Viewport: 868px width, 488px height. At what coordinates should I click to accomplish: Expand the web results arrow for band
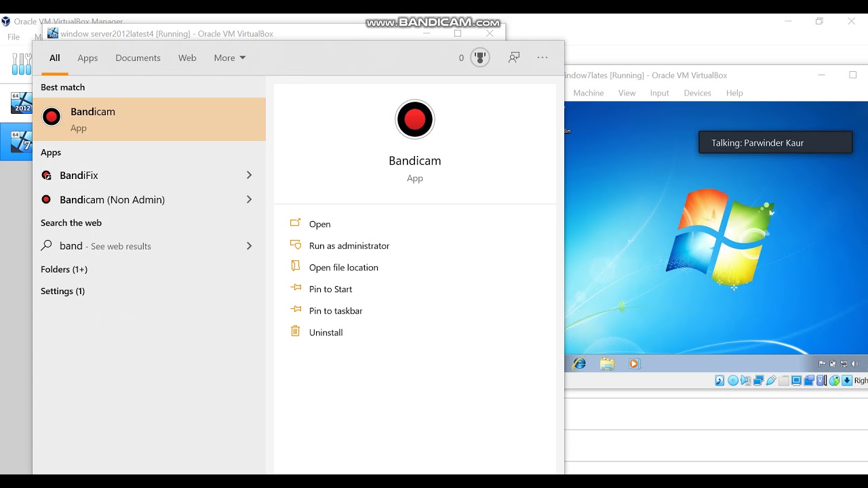[249, 246]
